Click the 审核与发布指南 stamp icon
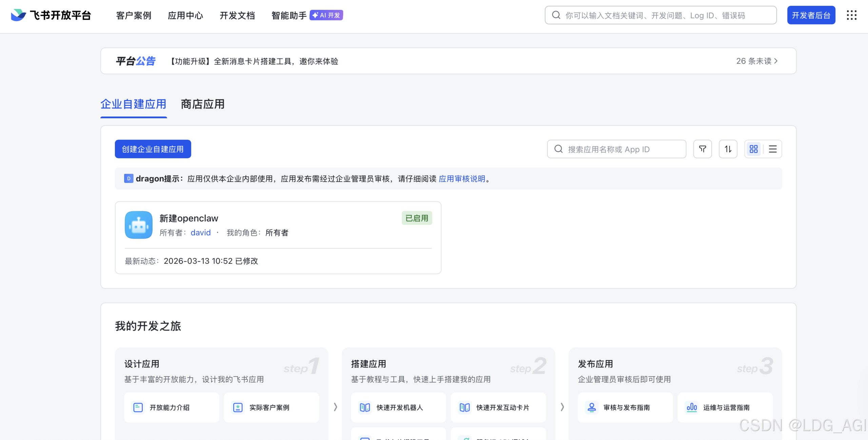The height and width of the screenshot is (440, 868). tap(591, 407)
